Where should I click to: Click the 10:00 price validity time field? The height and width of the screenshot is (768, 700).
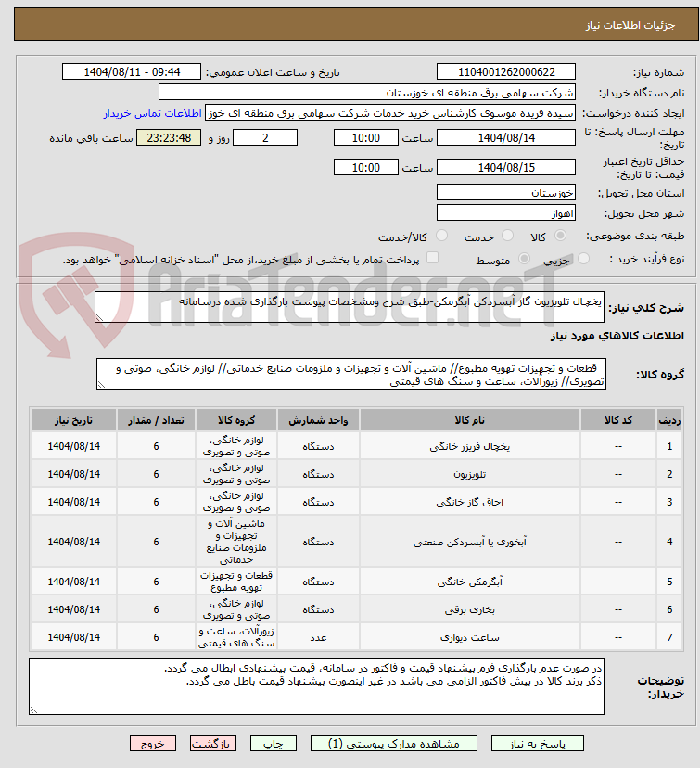coord(366,168)
